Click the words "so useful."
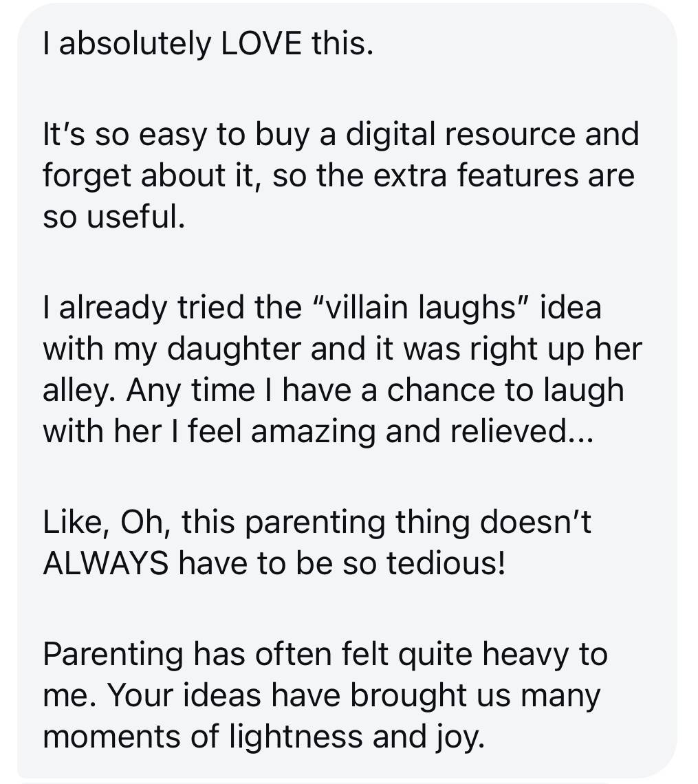 pyautogui.click(x=114, y=217)
